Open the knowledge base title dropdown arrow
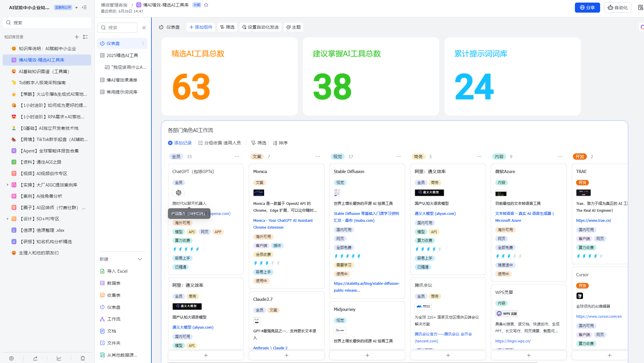Screen dimensions: 644x363 pyautogui.click(x=77, y=8)
